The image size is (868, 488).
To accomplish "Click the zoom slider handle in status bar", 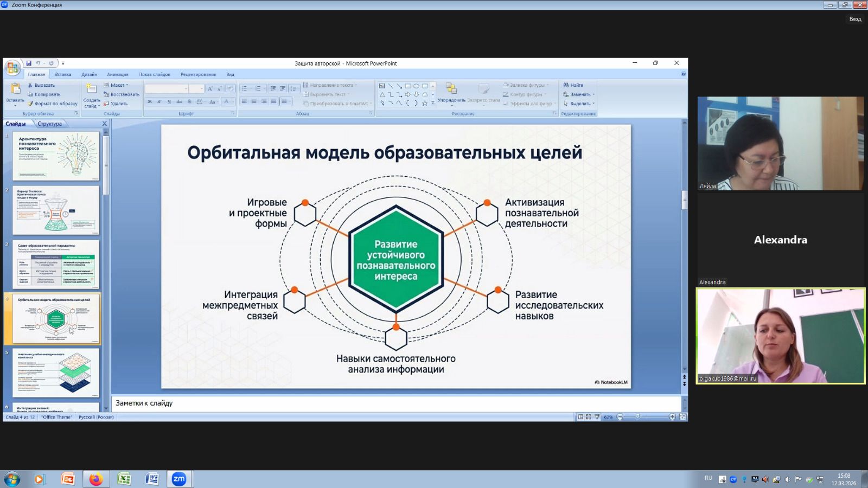I will click(637, 417).
